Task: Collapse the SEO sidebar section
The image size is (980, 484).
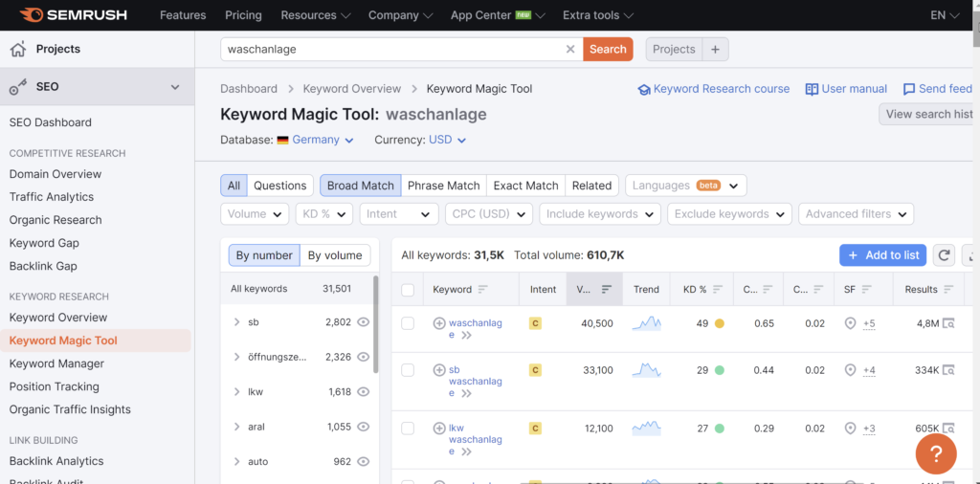Action: 175,87
